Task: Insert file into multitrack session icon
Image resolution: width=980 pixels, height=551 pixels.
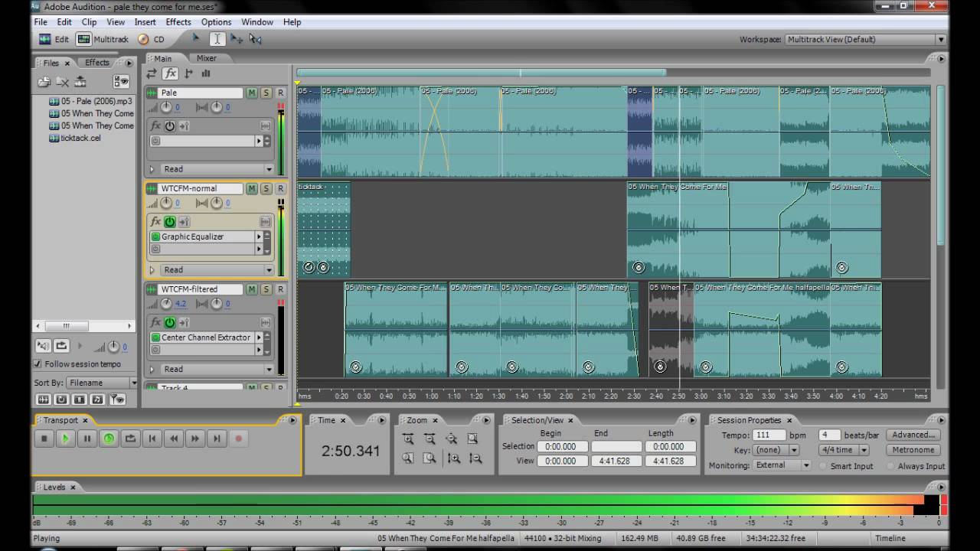Action: pos(80,82)
